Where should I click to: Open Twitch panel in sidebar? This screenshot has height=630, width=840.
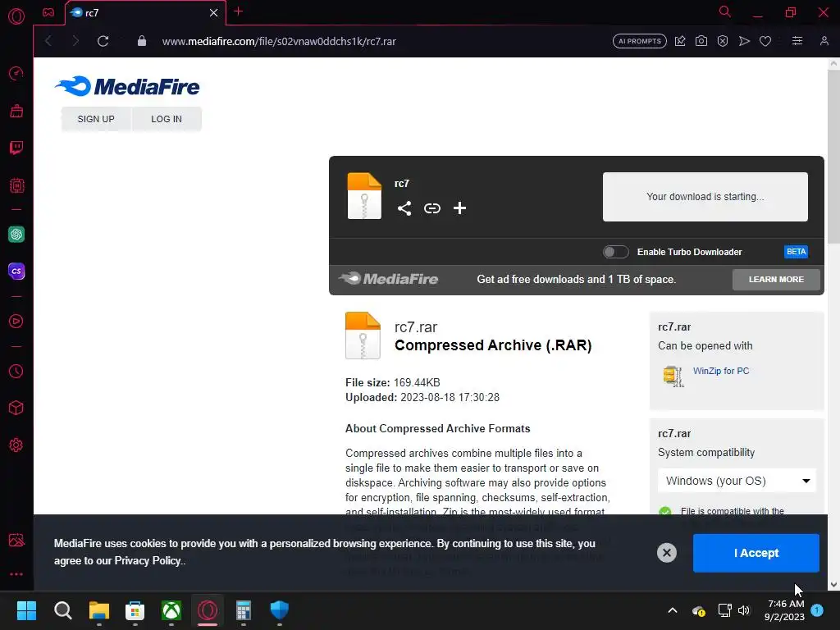coord(16,148)
